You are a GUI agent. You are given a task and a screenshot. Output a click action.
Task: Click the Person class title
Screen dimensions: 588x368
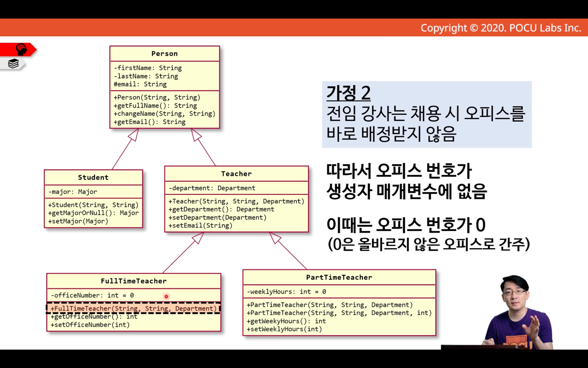click(x=164, y=54)
